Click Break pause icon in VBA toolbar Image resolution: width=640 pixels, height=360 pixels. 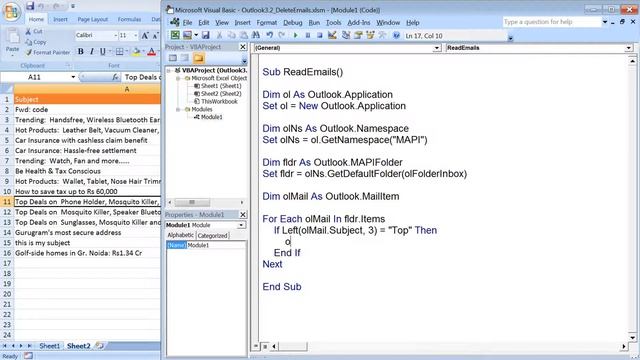[x=308, y=36]
